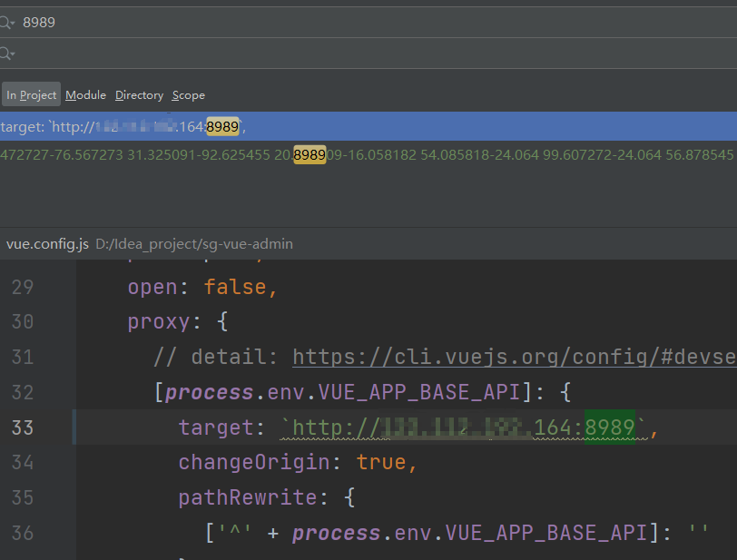Click the empty replace input field
Viewport: 737px width, 560px height.
[x=376, y=54]
